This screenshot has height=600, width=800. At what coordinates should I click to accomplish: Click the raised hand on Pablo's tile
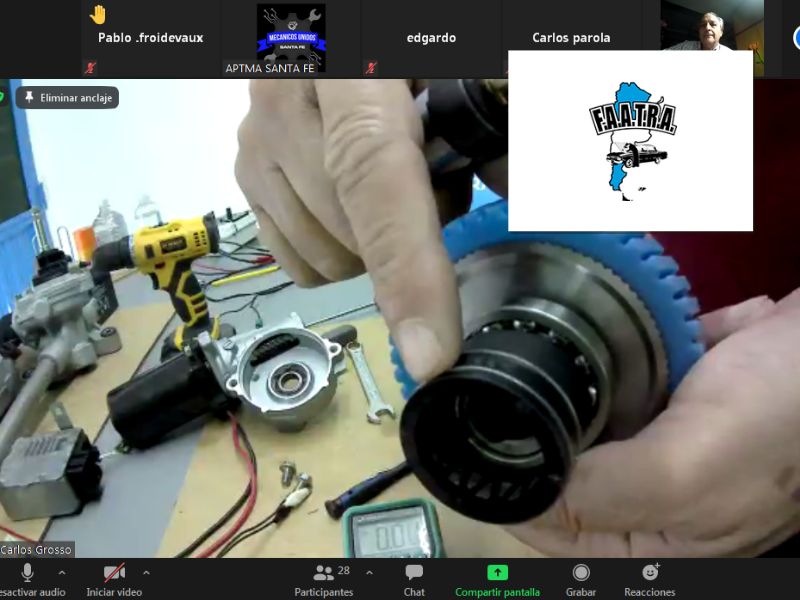[x=98, y=14]
